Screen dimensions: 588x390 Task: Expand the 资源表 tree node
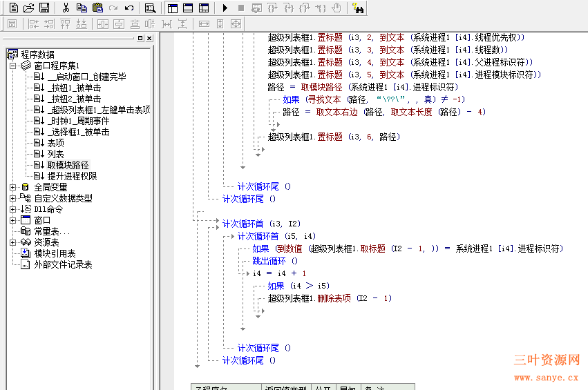point(12,242)
